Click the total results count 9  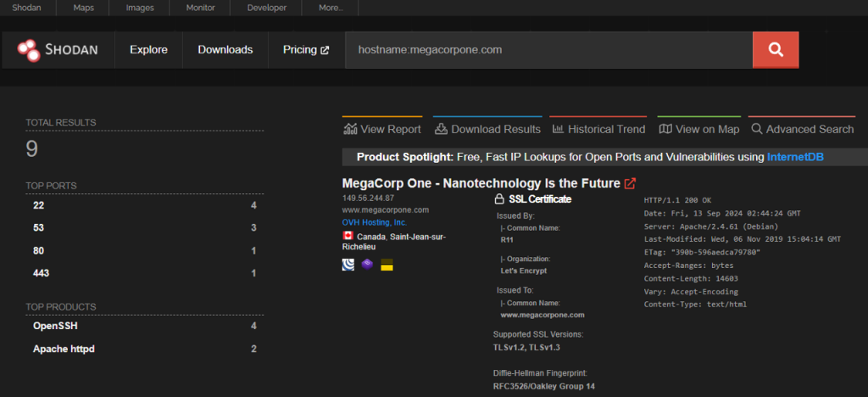(x=32, y=149)
